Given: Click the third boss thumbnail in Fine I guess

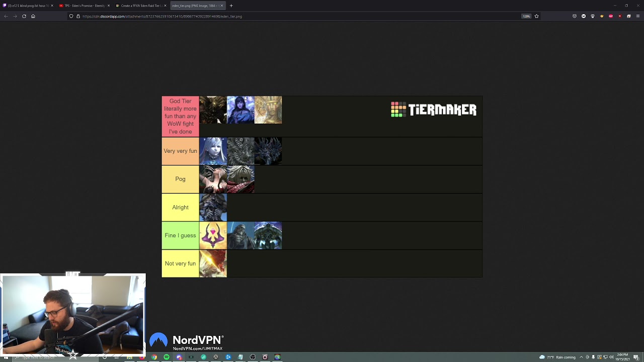Looking at the screenshot, I should [x=268, y=235].
